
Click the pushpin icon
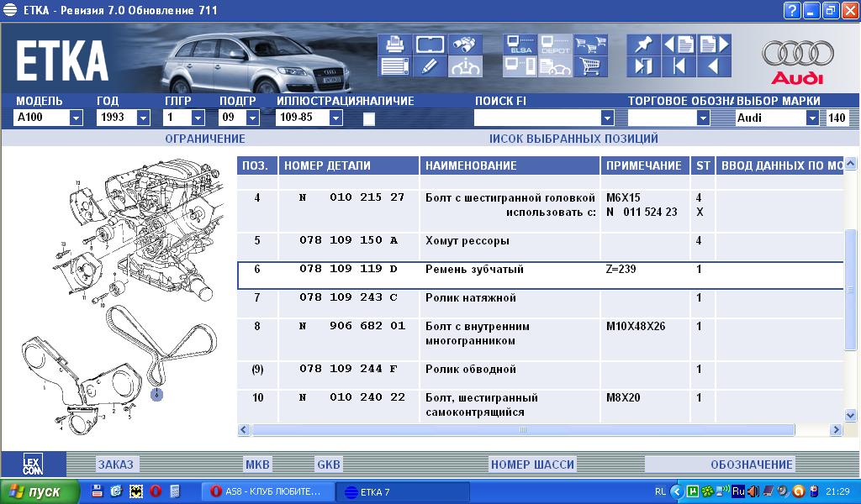(643, 45)
